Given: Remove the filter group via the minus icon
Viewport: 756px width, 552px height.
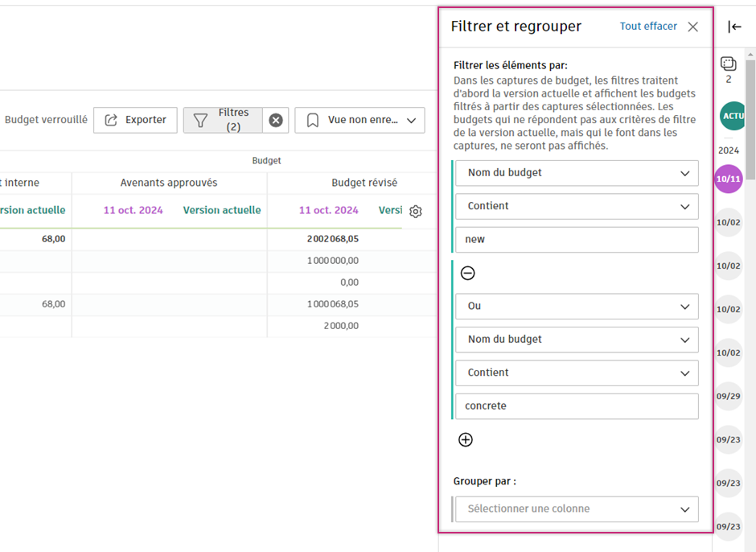Looking at the screenshot, I should (x=469, y=274).
